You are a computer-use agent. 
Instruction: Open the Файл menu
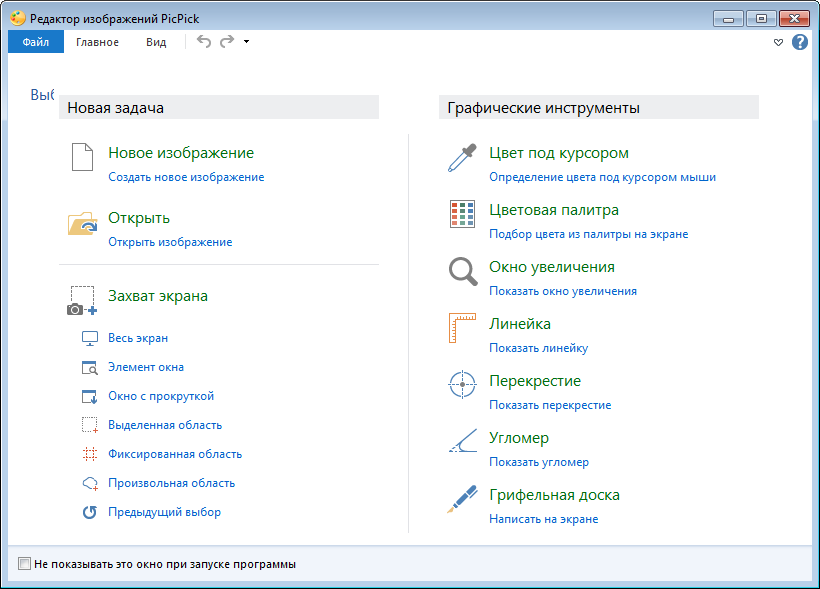pyautogui.click(x=35, y=41)
